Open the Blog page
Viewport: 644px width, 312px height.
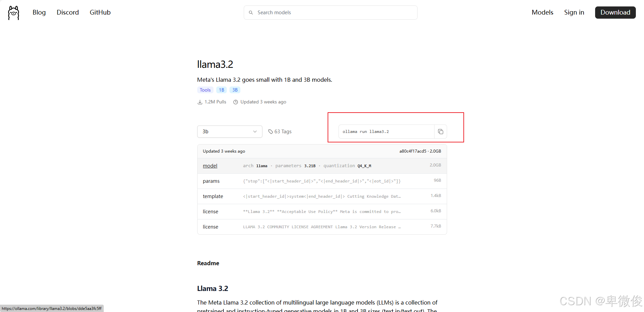(39, 13)
